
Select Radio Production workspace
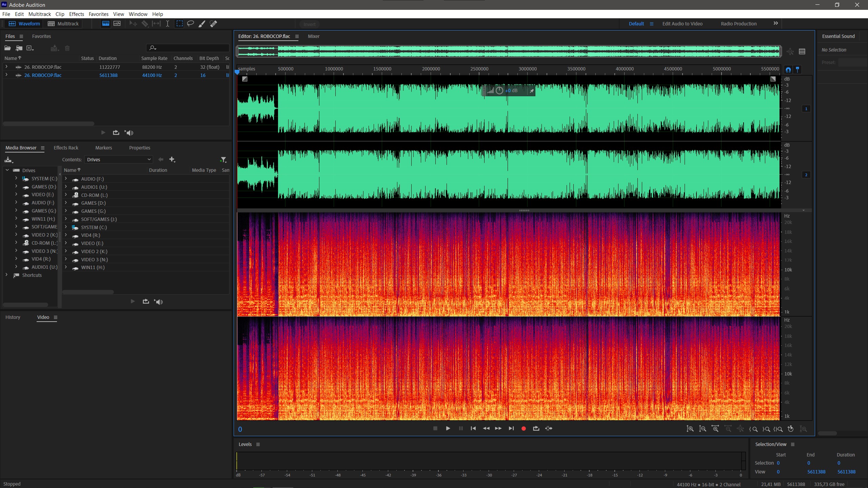[x=738, y=24]
